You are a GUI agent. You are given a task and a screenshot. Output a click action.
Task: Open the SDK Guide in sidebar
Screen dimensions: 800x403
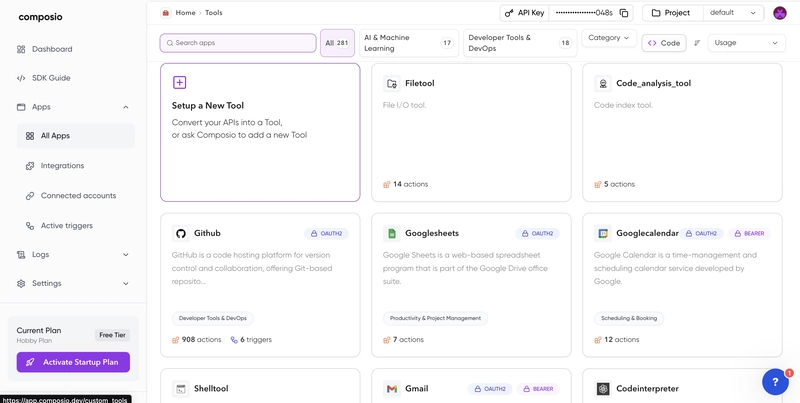click(x=51, y=78)
